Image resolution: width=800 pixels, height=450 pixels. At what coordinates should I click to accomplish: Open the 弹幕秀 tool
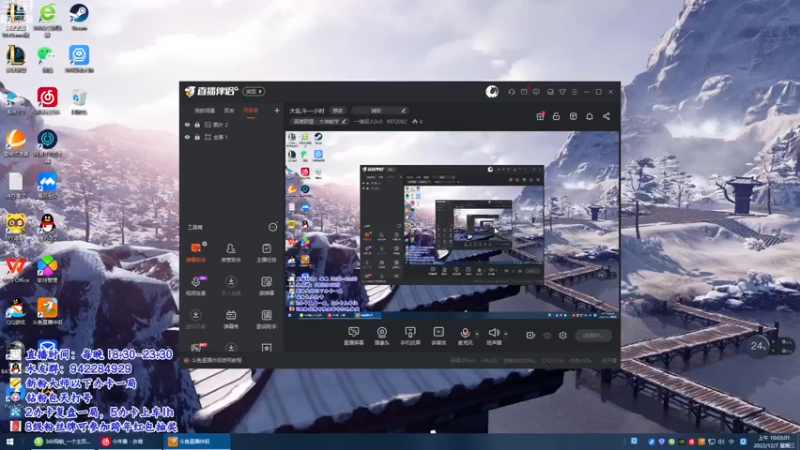point(231,319)
